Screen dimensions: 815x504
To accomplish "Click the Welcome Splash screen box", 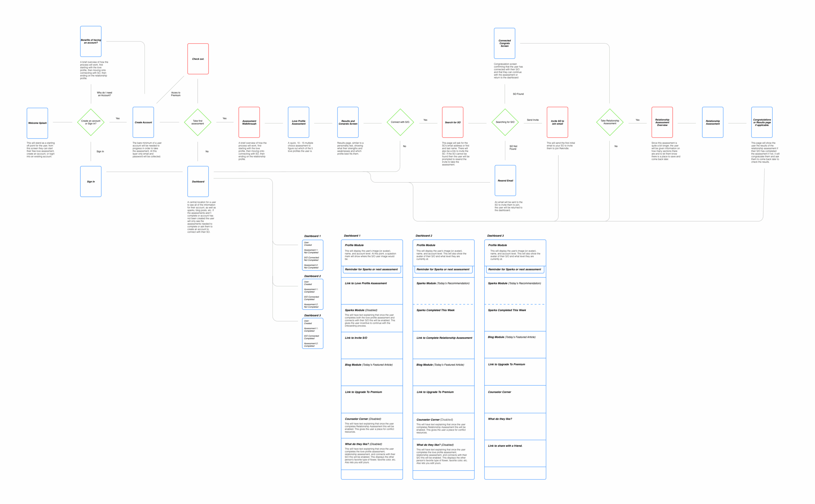I will click(37, 123).
